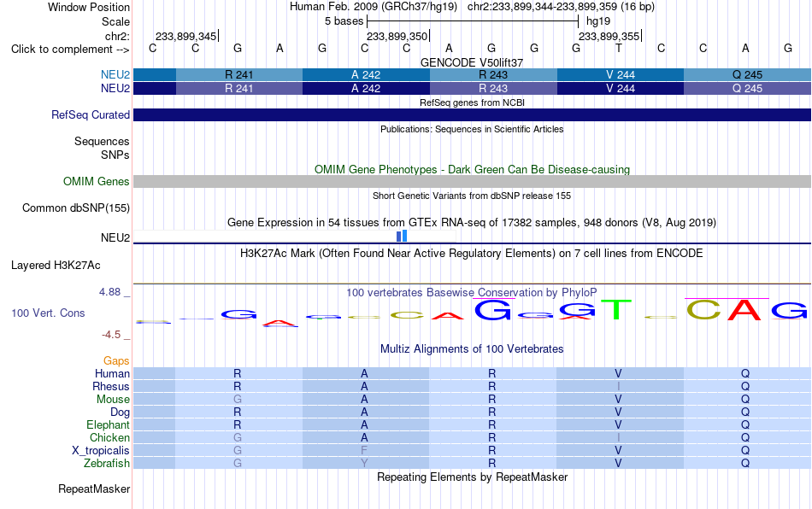Click the 5 bases scale bar
The image size is (812, 509).
(473, 21)
